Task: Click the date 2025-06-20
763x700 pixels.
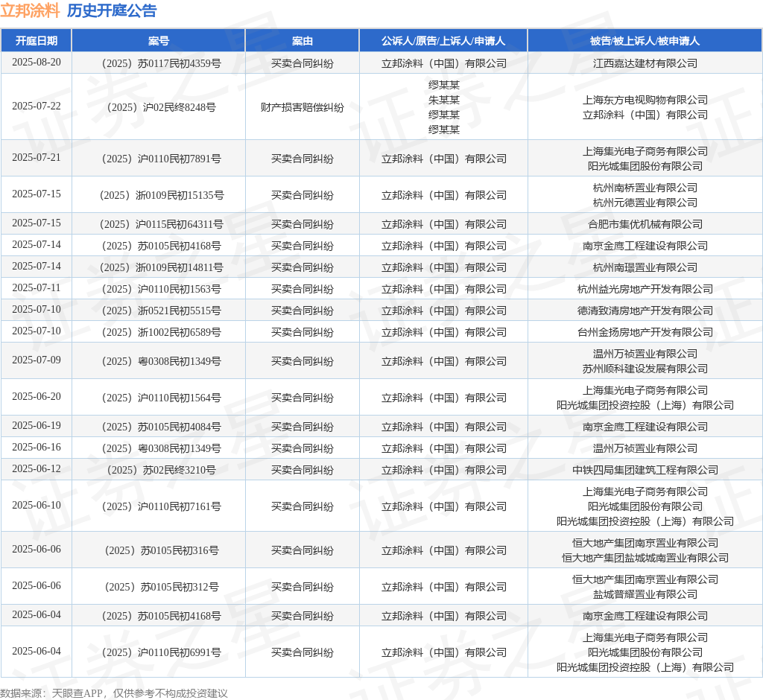Action: tap(37, 396)
